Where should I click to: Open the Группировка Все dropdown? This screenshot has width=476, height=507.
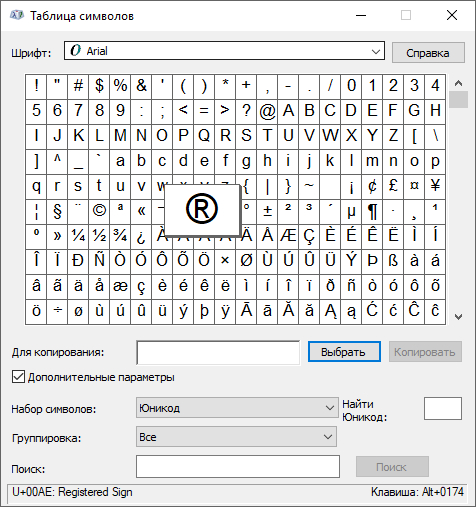[x=236, y=437]
